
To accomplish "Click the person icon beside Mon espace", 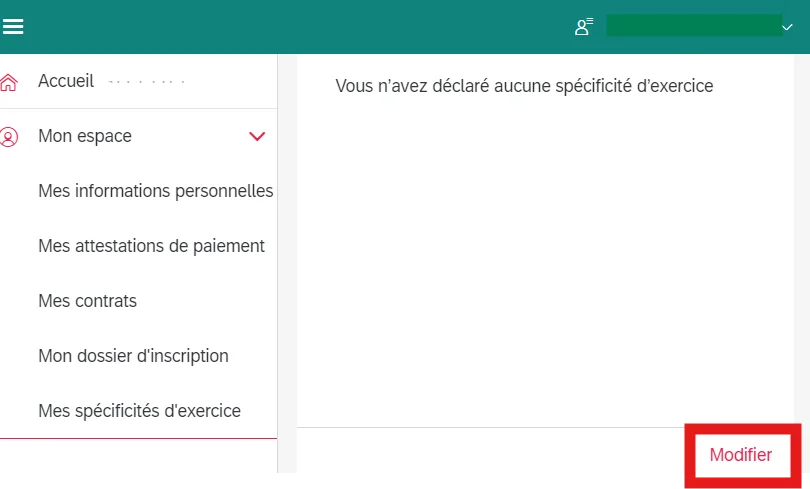I will (x=9, y=137).
